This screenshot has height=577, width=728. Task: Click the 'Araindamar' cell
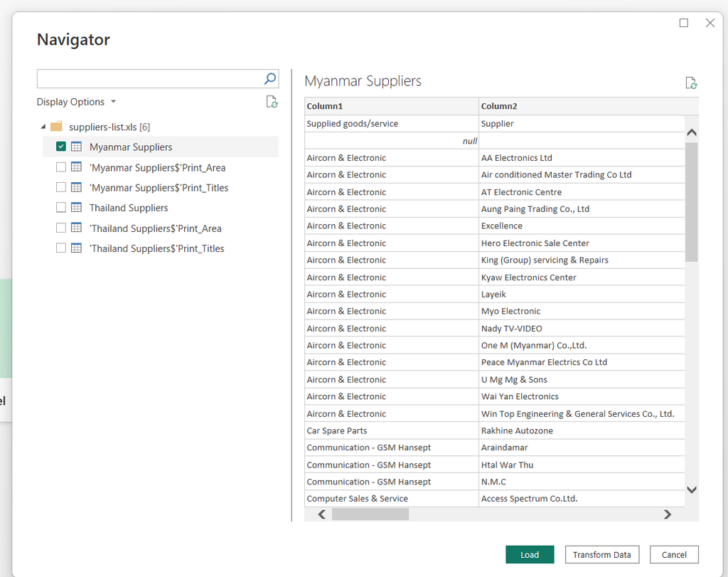click(582, 448)
